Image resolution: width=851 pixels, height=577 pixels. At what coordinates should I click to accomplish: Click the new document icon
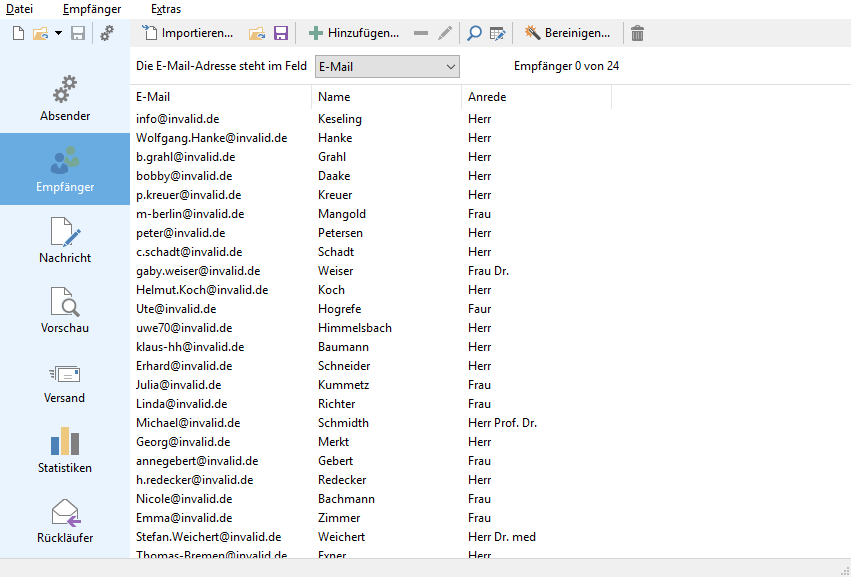click(18, 33)
